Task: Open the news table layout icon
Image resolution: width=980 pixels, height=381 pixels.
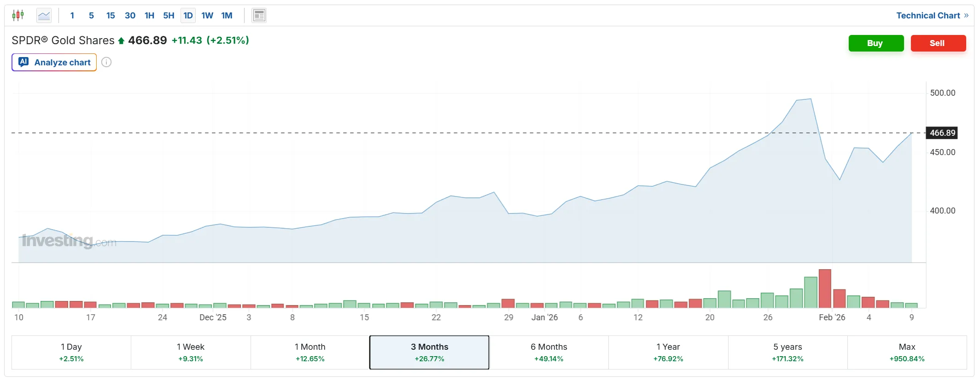Action: click(x=259, y=16)
